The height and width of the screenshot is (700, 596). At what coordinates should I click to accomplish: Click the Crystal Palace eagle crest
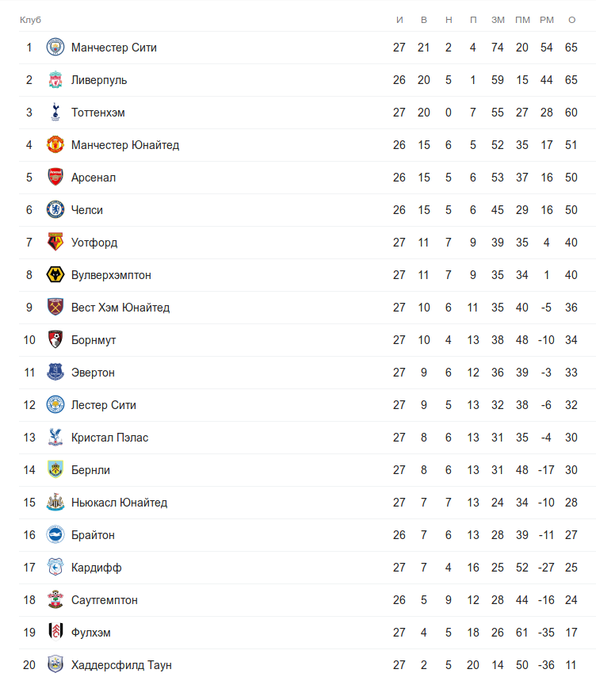click(x=55, y=438)
